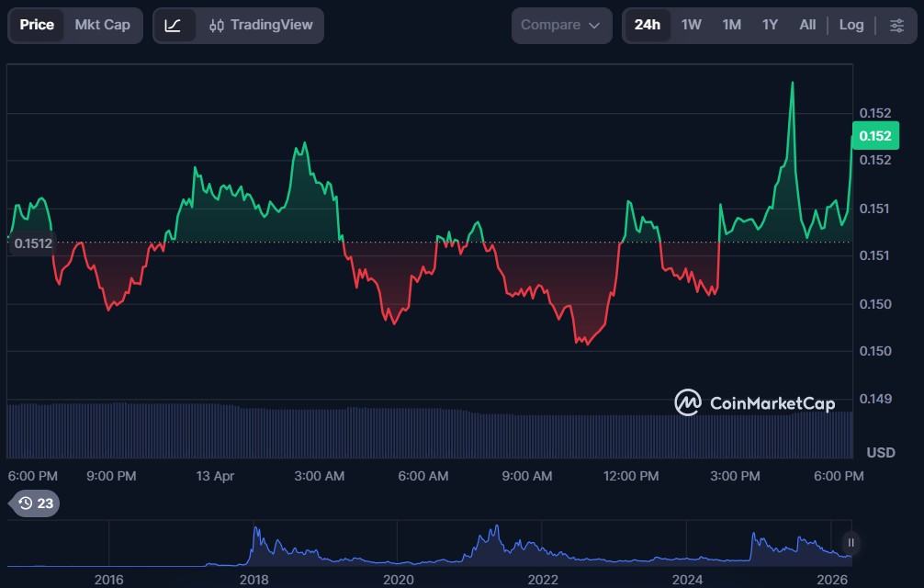Click the history clock icon badge showing 23
The height and width of the screenshot is (588, 924).
(35, 503)
